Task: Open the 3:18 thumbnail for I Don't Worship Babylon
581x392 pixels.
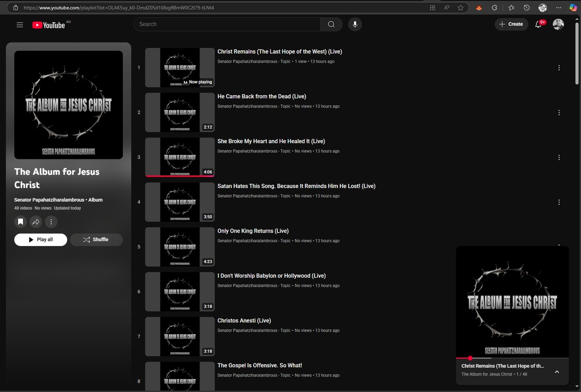Action: pos(180,292)
